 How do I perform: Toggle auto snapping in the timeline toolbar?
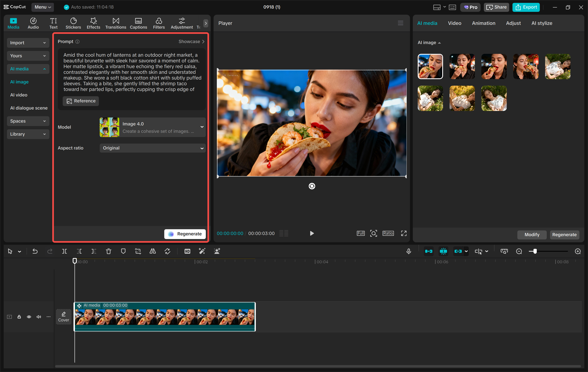(443, 251)
